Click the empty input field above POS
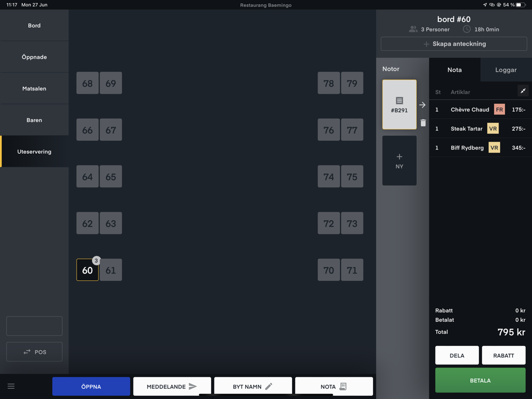Image resolution: width=532 pixels, height=399 pixels. click(x=34, y=326)
